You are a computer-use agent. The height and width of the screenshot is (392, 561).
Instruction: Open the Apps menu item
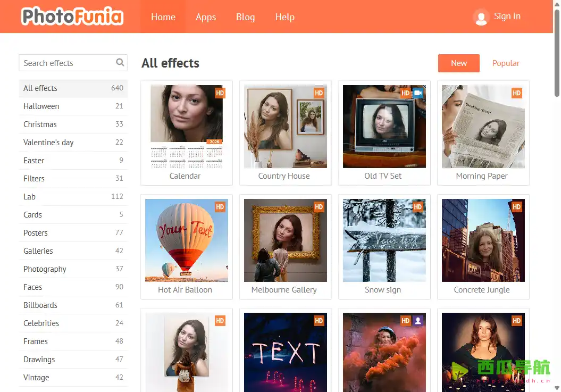pos(206,17)
